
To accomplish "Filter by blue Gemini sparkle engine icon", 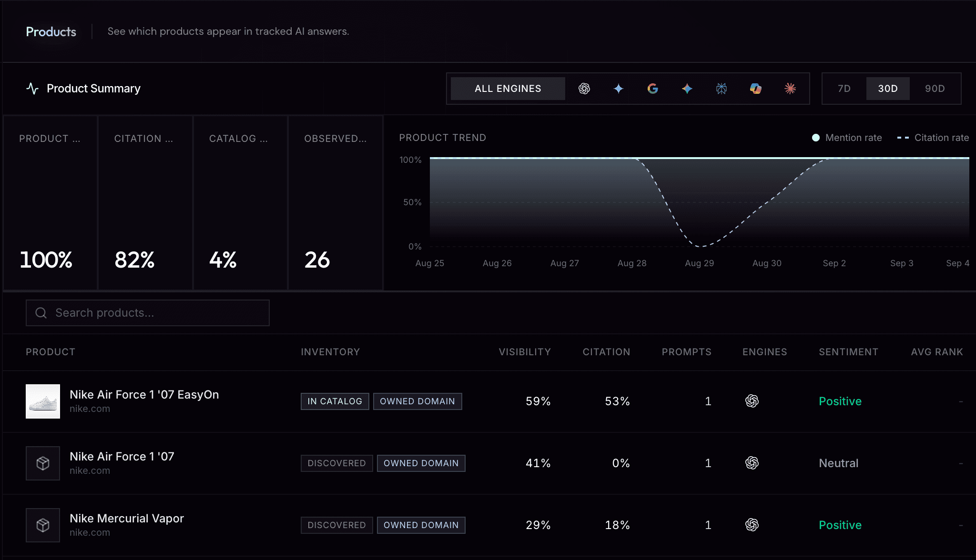I will 619,89.
